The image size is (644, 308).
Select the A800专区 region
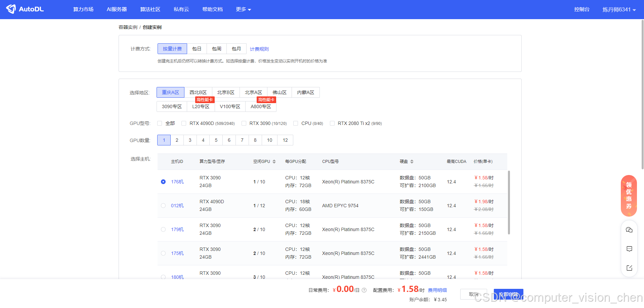click(x=261, y=106)
